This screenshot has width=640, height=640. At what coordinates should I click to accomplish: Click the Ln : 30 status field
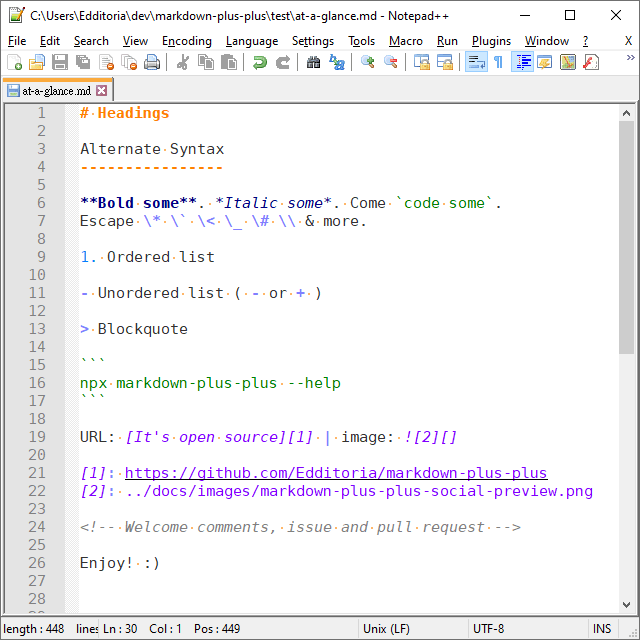(x=120, y=629)
